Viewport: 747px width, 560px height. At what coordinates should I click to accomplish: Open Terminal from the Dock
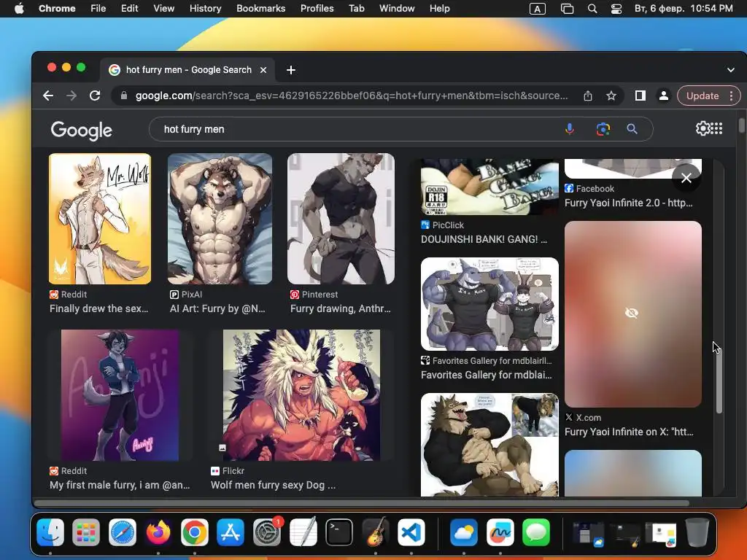[x=339, y=532]
